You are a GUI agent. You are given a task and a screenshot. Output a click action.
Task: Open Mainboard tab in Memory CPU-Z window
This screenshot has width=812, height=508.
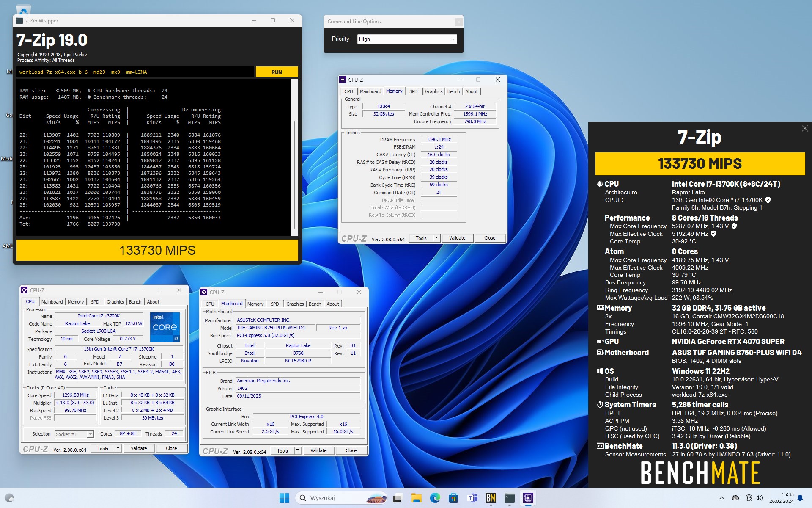(370, 91)
